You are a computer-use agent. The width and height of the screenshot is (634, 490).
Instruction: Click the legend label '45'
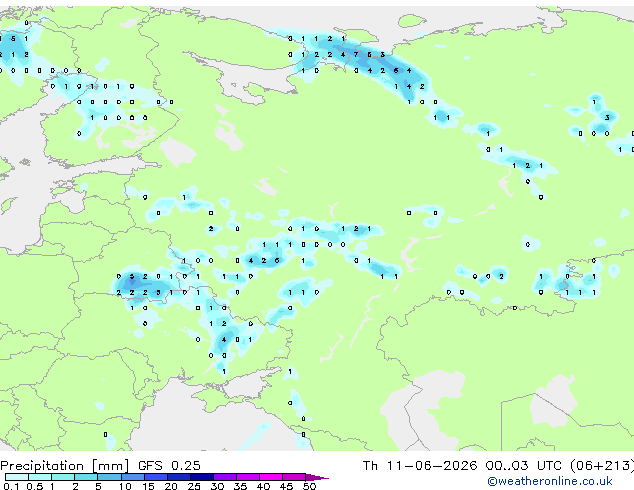coord(287,486)
